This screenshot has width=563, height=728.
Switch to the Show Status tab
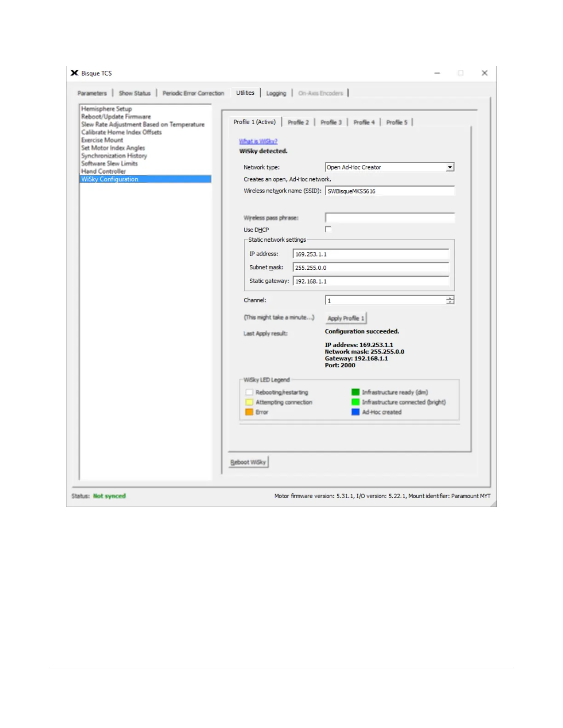tap(135, 93)
